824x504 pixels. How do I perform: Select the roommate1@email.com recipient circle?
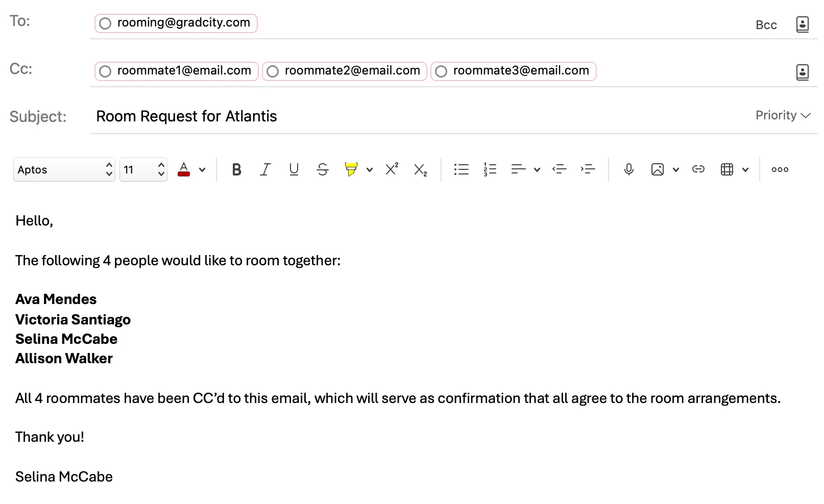point(105,71)
